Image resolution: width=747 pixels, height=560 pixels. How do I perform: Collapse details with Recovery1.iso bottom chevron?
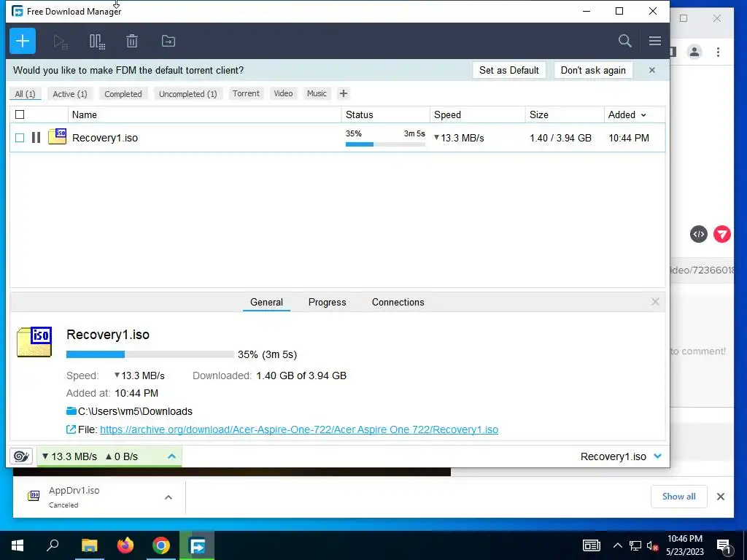[x=658, y=456]
